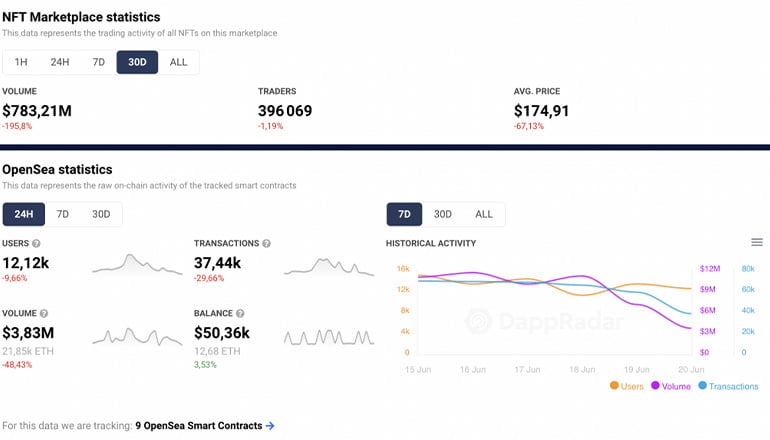This screenshot has height=440, width=770.
Task: Click the 12,12k users value
Action: coord(26,263)
